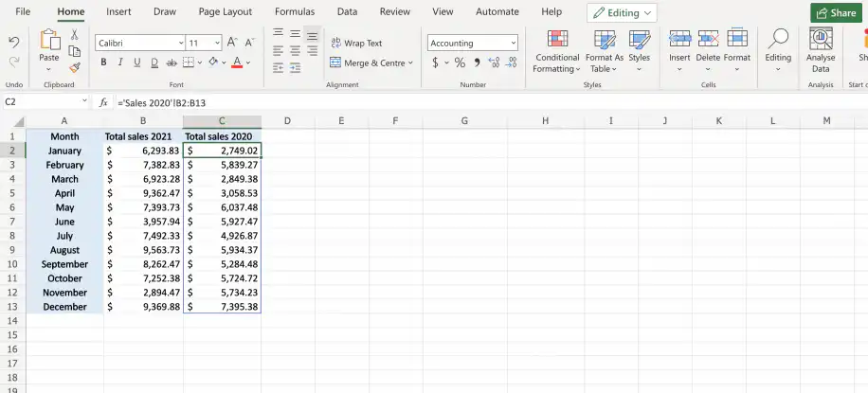Open the Conditional Formatting menu
Image resolution: width=868 pixels, height=393 pixels.
(x=556, y=51)
